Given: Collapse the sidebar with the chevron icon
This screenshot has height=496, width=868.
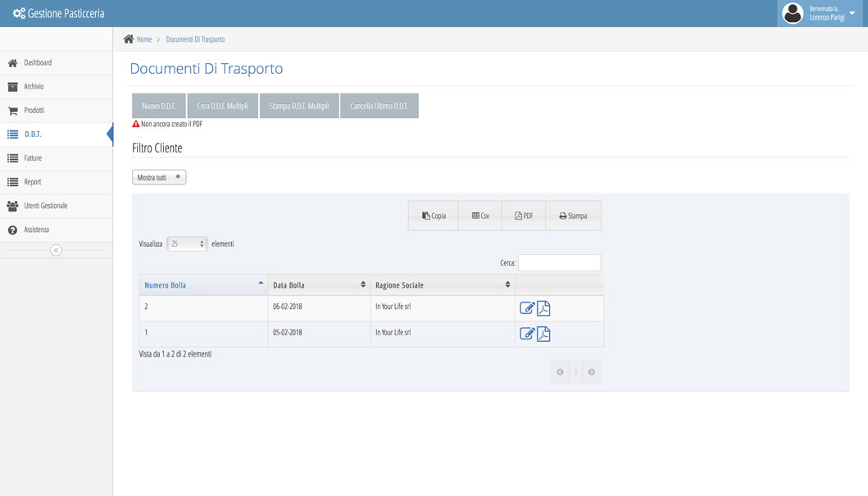Looking at the screenshot, I should pyautogui.click(x=56, y=250).
